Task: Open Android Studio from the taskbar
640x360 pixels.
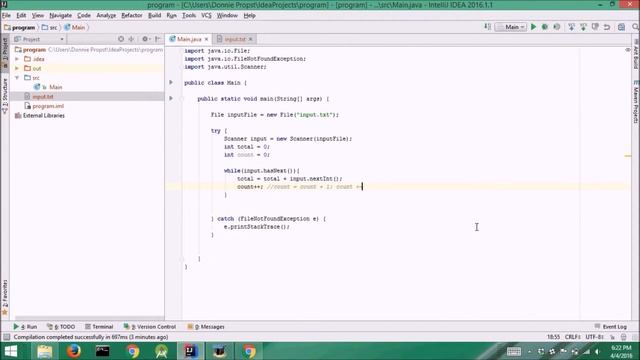Action: 161,351
